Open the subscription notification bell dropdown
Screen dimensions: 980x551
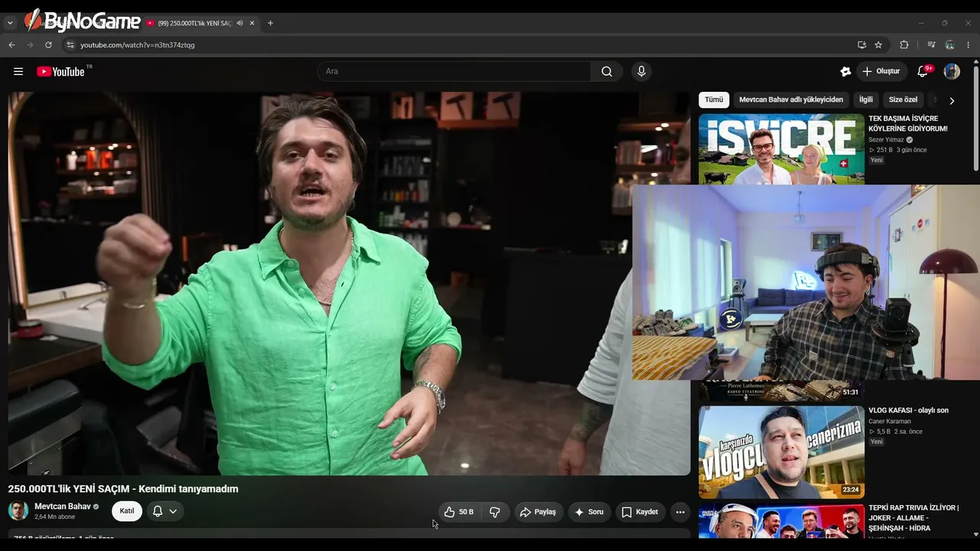click(165, 511)
